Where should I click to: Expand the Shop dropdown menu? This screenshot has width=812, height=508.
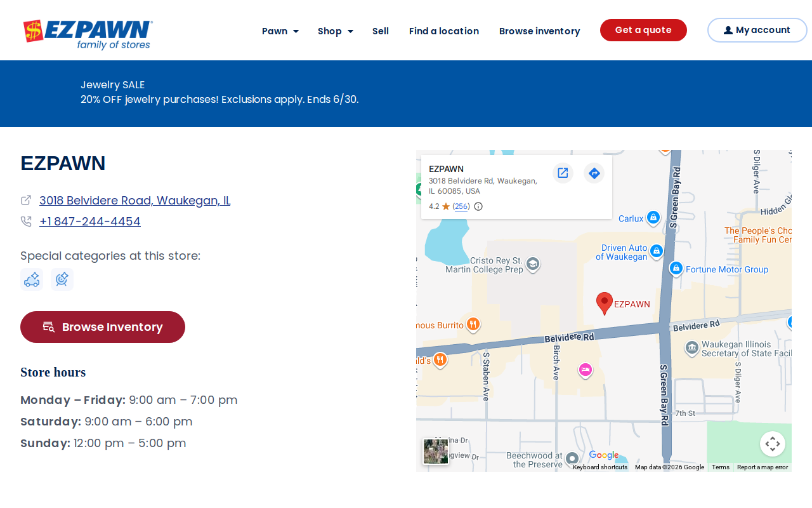[336, 31]
